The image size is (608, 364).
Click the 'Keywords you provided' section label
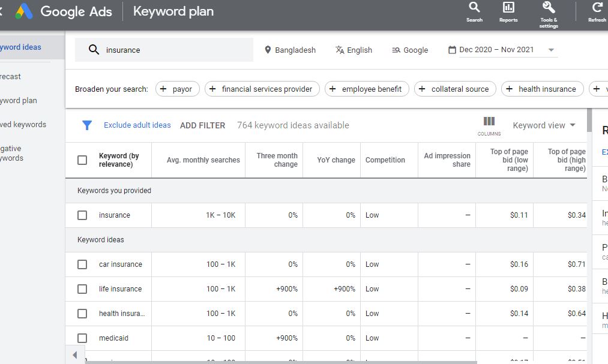click(114, 191)
